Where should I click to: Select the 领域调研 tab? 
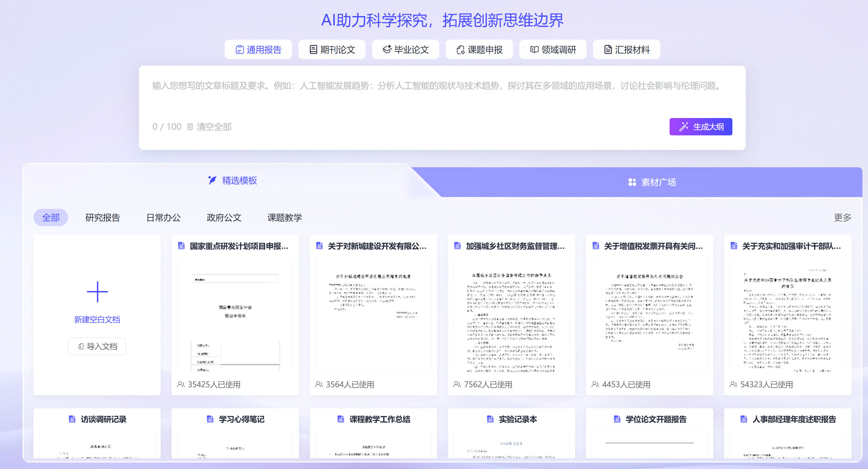[x=553, y=50]
